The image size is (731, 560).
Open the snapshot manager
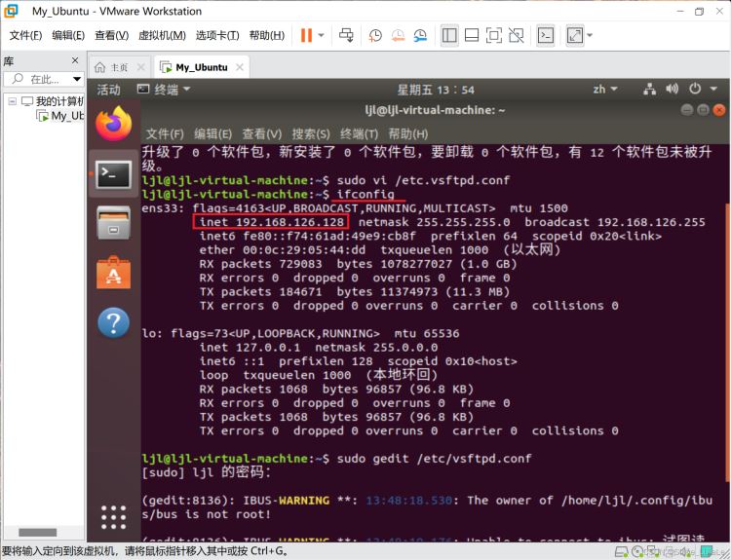click(420, 35)
